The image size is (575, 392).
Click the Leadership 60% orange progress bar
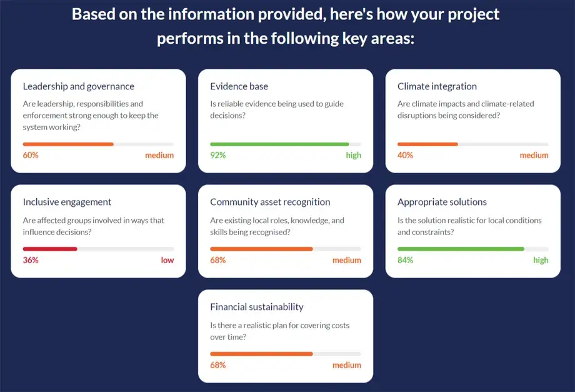[98, 144]
